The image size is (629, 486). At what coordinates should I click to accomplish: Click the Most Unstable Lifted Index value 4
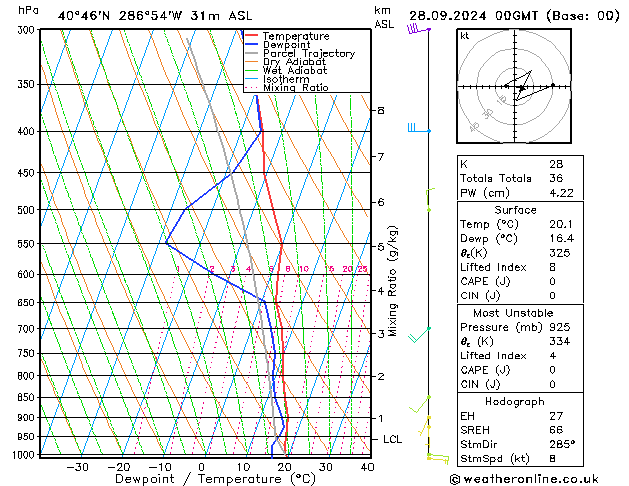[552, 356]
